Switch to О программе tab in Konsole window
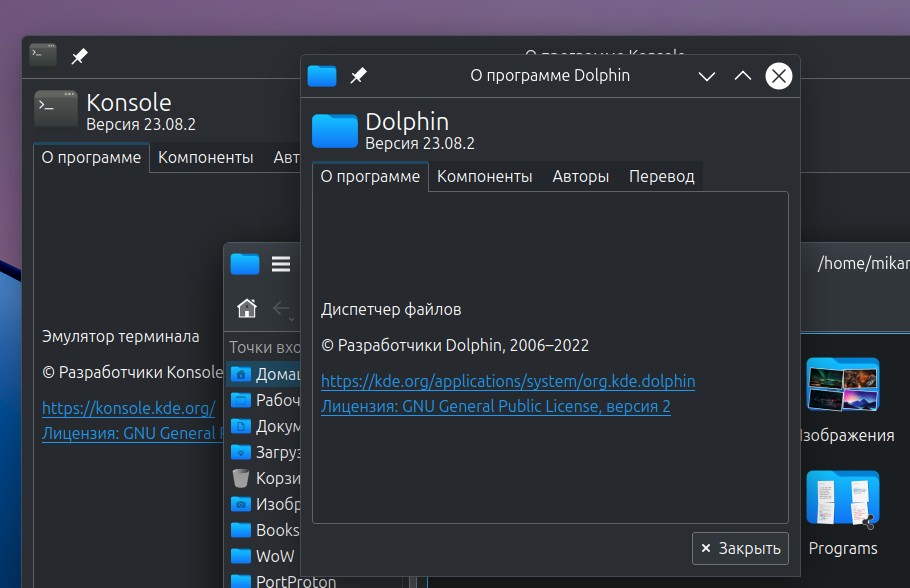Viewport: 910px width, 588px height. (91, 157)
